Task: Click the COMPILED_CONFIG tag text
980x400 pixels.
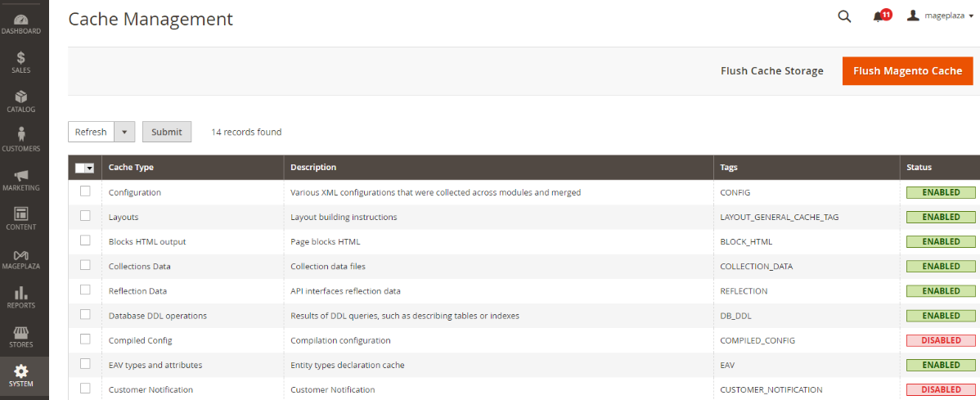Action: tap(757, 340)
